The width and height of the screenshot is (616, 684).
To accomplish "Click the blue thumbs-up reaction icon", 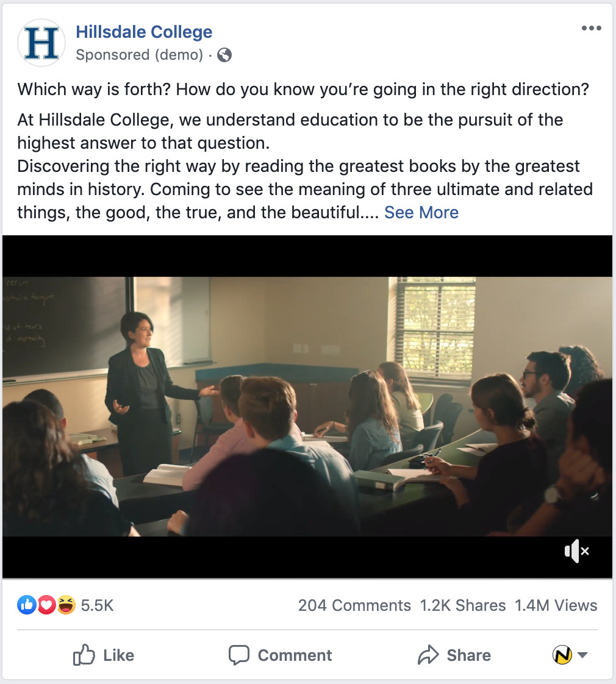I will (26, 605).
